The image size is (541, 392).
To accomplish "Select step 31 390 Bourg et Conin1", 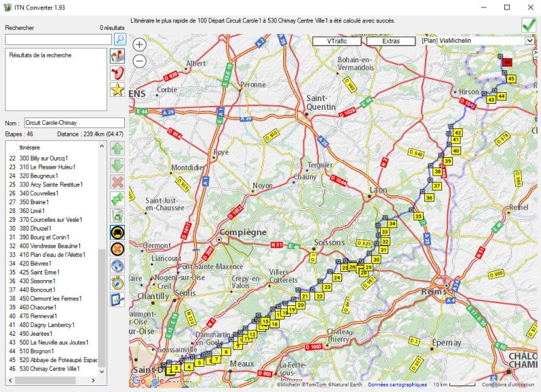I will click(53, 237).
